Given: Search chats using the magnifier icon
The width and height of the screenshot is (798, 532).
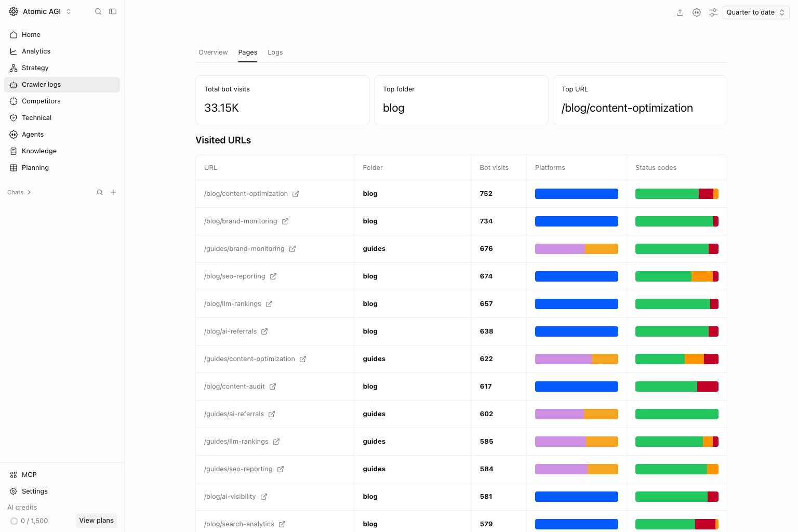Looking at the screenshot, I should pyautogui.click(x=100, y=192).
